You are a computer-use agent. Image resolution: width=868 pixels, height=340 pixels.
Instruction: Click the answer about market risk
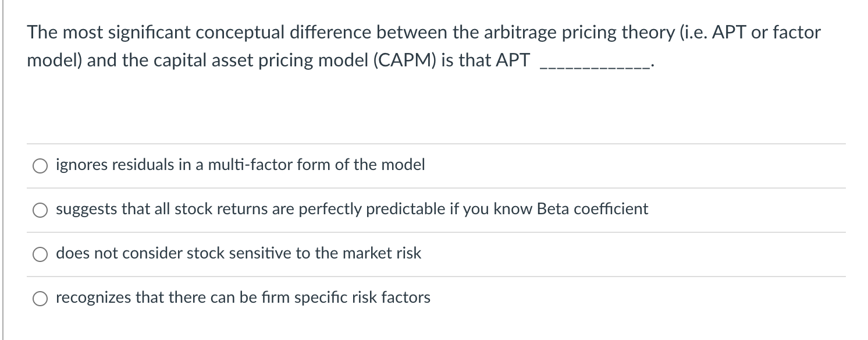click(x=237, y=253)
